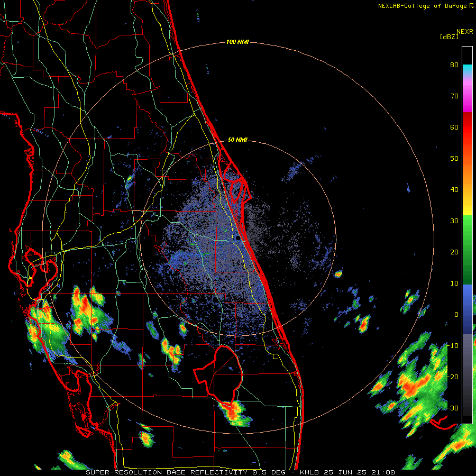Screen dimensions: 476x476
Task: Click the 40 value on the dBZ scale
Action: click(x=454, y=190)
